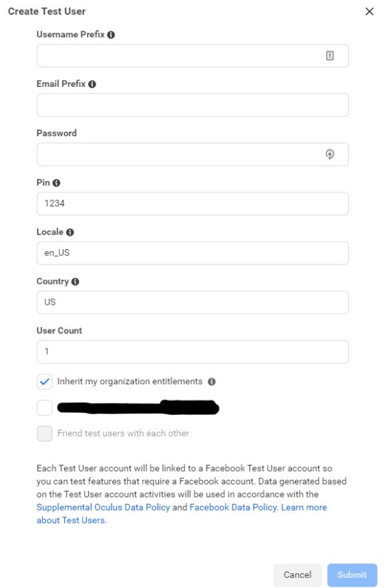Viewport: 385px width, 588px height.
Task: Click the password manager icon in Password field
Action: click(x=330, y=154)
